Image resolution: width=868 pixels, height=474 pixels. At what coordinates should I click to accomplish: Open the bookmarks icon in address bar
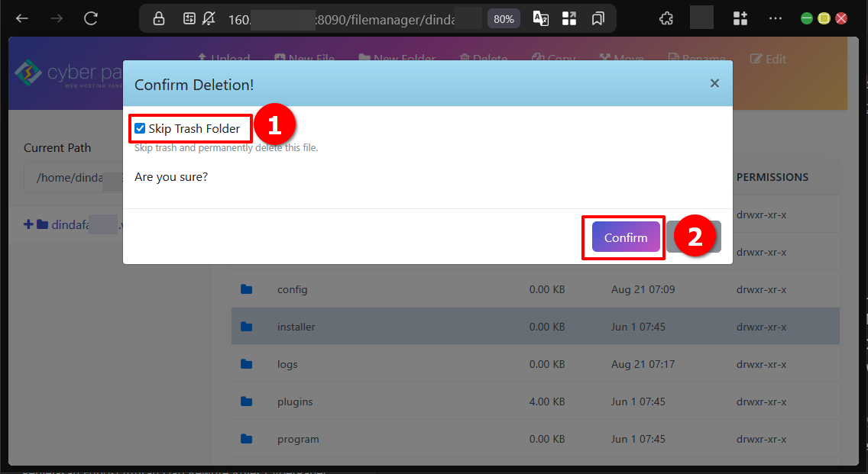598,18
